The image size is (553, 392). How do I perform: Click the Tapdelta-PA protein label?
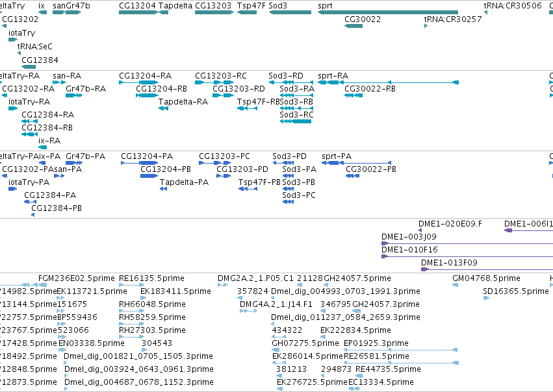[184, 182]
